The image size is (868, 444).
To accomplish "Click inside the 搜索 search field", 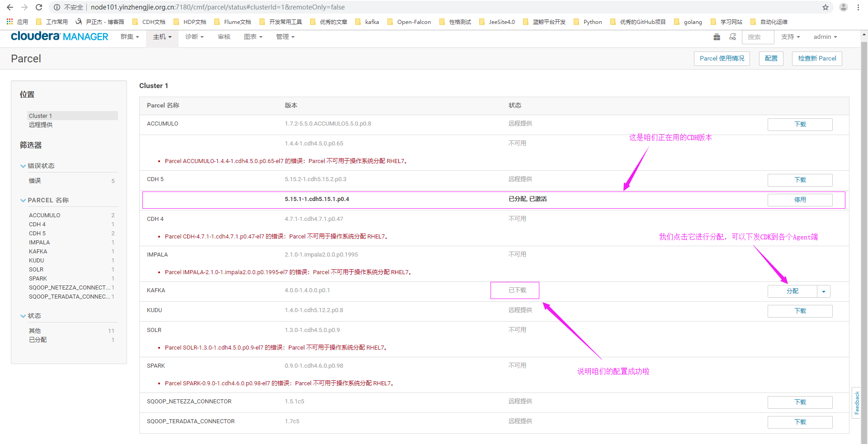I will [757, 37].
